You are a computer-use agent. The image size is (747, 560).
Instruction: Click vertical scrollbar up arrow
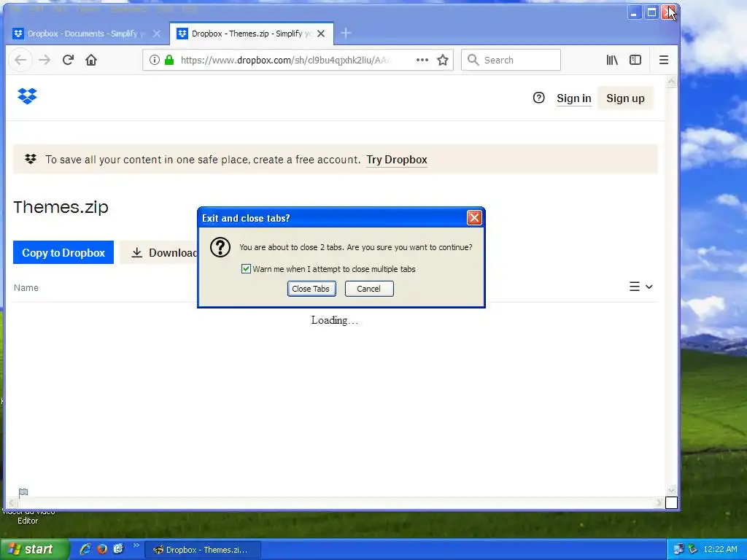(x=671, y=82)
